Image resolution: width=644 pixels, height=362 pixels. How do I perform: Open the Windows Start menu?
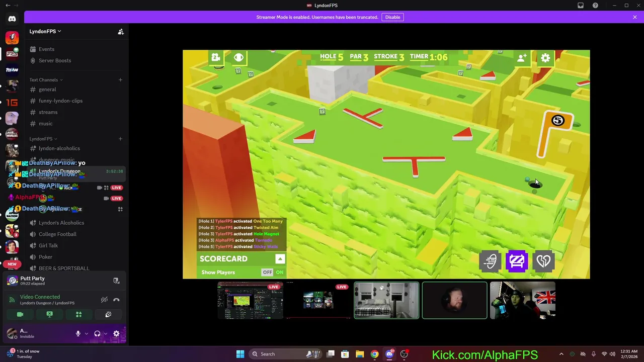click(240, 354)
